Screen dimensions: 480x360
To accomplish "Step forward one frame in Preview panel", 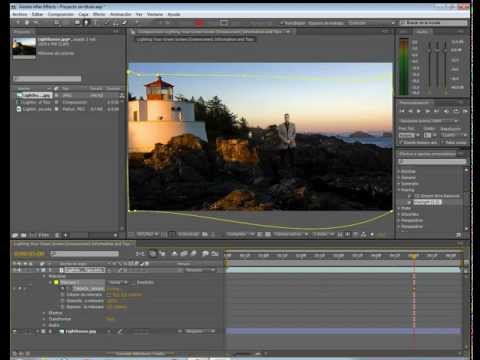I will tap(428, 111).
